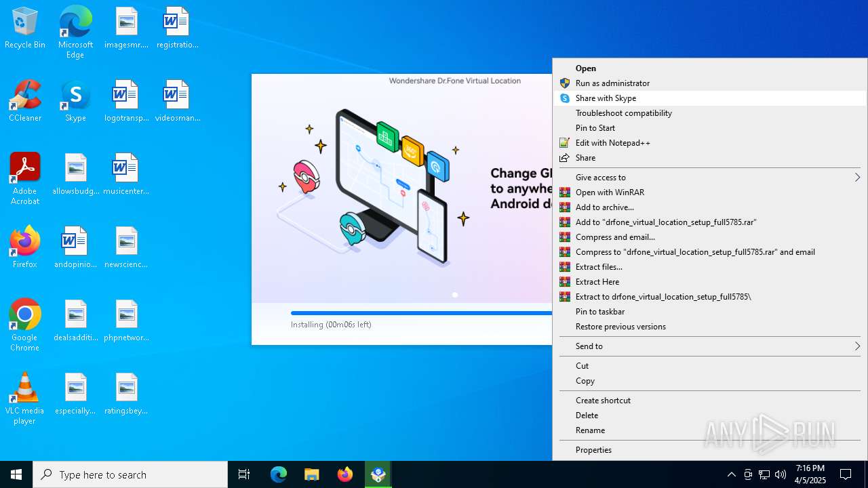This screenshot has width=868, height=488.
Task: Select the newscienc... image file icon
Action: pos(126,248)
